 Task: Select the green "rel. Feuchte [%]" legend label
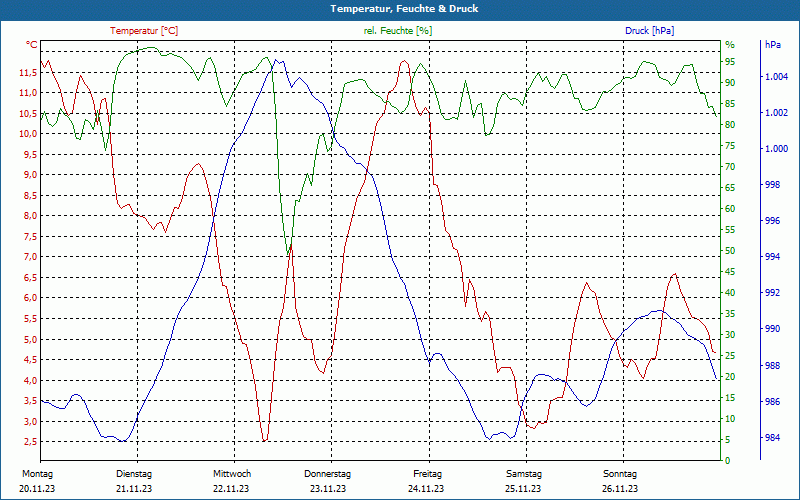coord(398,31)
